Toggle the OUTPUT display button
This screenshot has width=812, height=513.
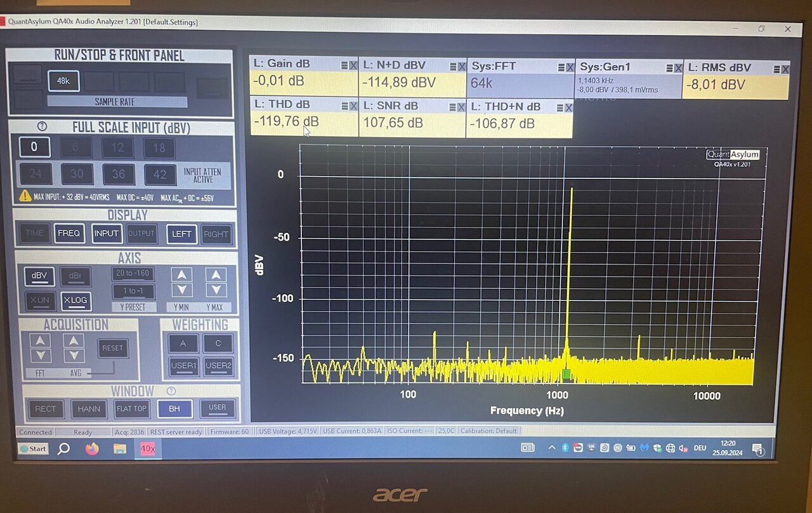(x=141, y=234)
